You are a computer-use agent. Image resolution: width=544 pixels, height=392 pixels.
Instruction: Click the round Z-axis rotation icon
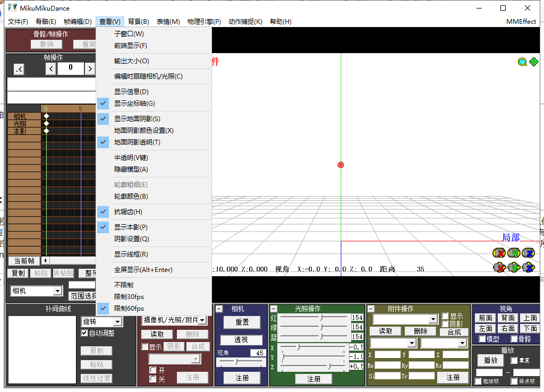[529, 253]
